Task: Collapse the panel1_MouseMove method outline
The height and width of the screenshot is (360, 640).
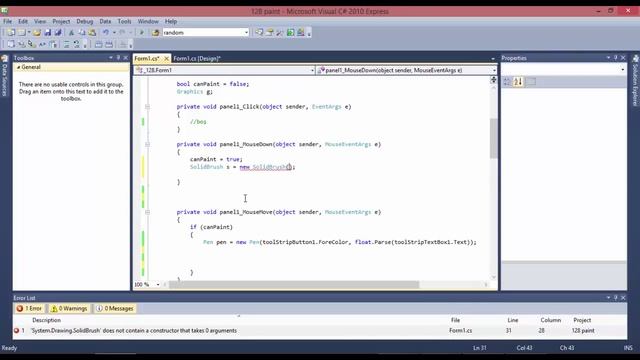Action: 147,212
